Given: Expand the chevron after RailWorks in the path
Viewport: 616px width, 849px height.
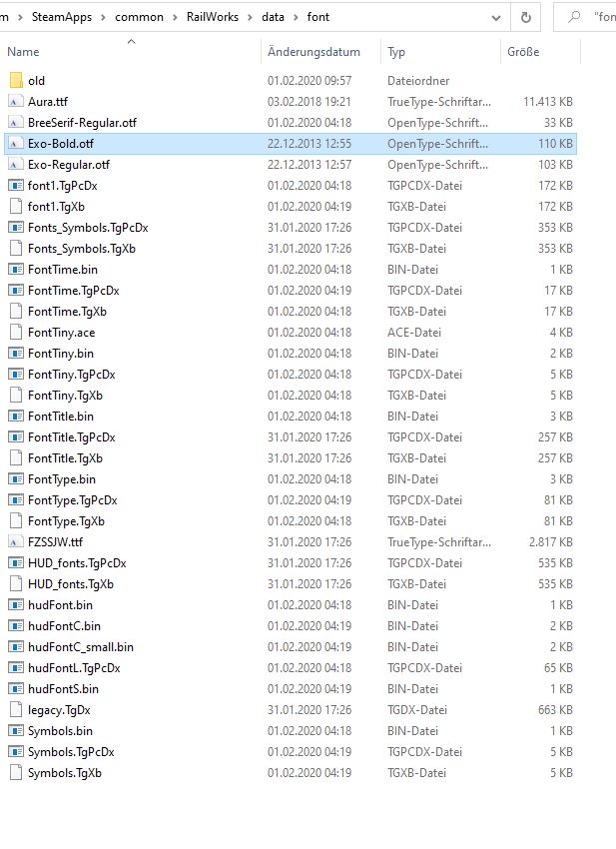Looking at the screenshot, I should pos(250,17).
